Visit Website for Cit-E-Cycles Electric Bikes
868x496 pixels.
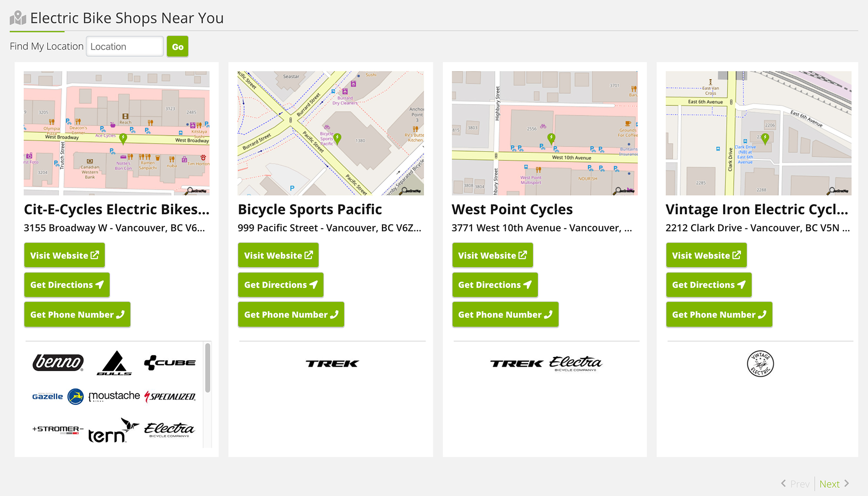click(64, 255)
